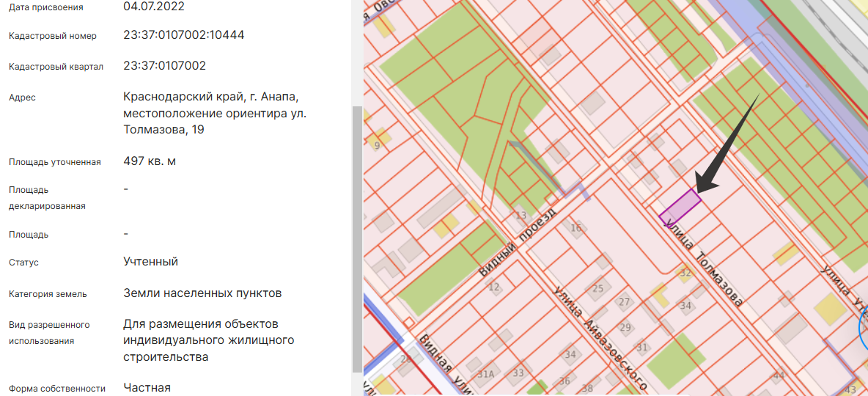Click the Улица Толмазова street label
Screen dimensions: 868x396
tap(704, 265)
